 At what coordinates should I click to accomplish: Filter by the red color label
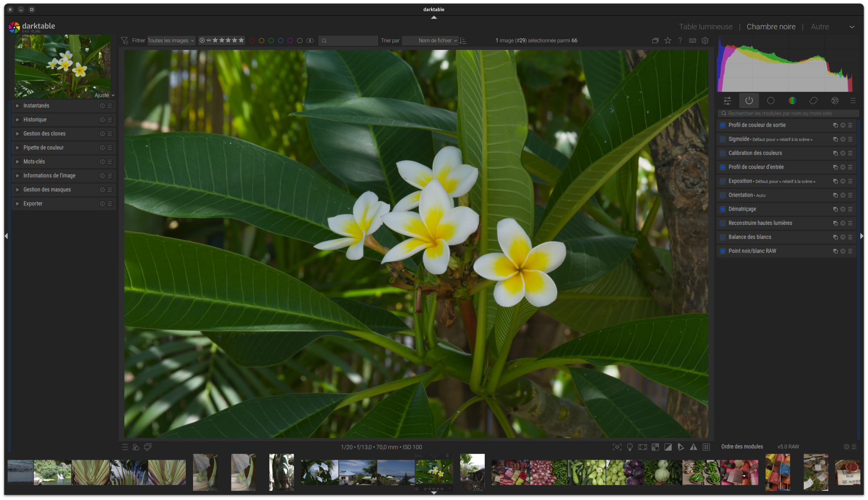252,40
